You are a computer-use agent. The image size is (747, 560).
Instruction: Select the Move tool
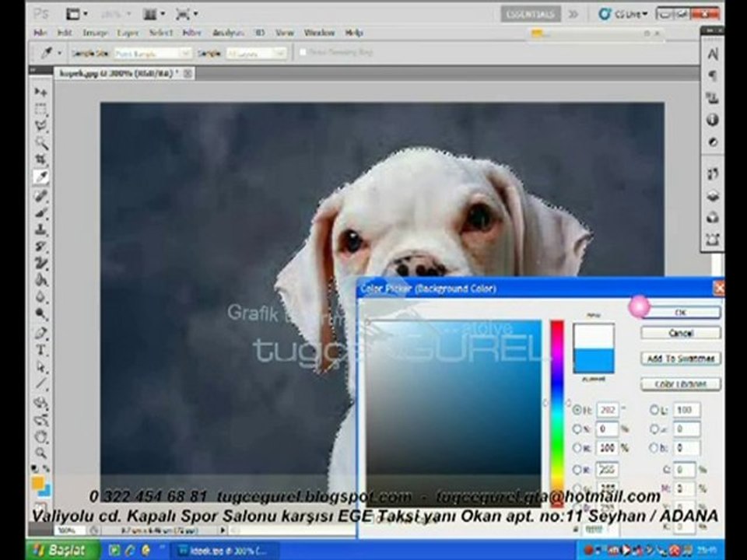pyautogui.click(x=41, y=92)
